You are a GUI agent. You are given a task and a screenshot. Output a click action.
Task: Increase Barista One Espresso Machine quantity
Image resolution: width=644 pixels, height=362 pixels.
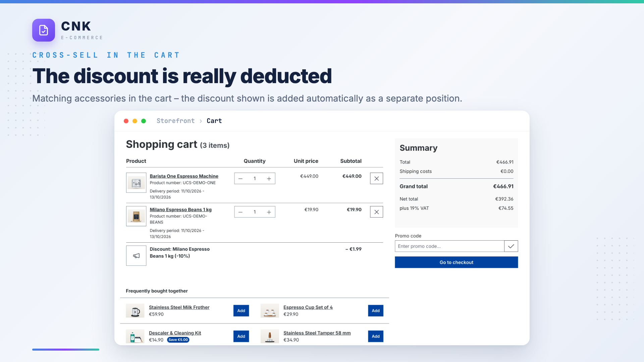click(269, 179)
